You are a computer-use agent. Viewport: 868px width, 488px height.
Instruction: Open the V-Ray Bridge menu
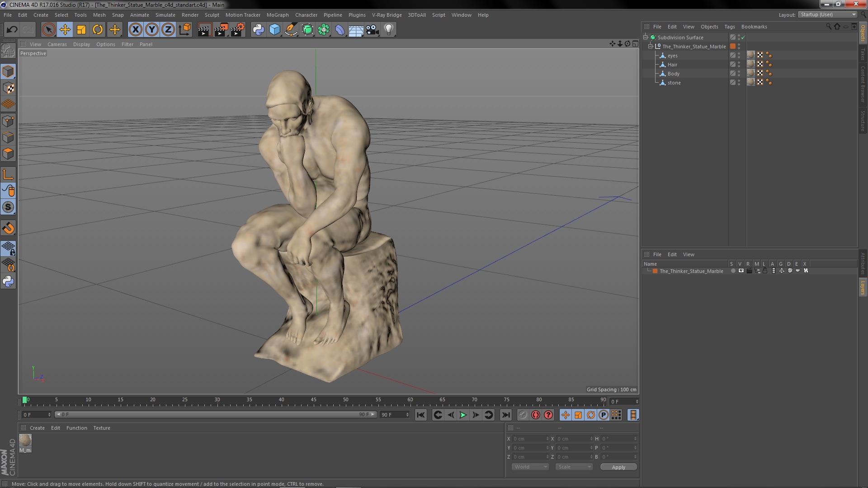[387, 15]
